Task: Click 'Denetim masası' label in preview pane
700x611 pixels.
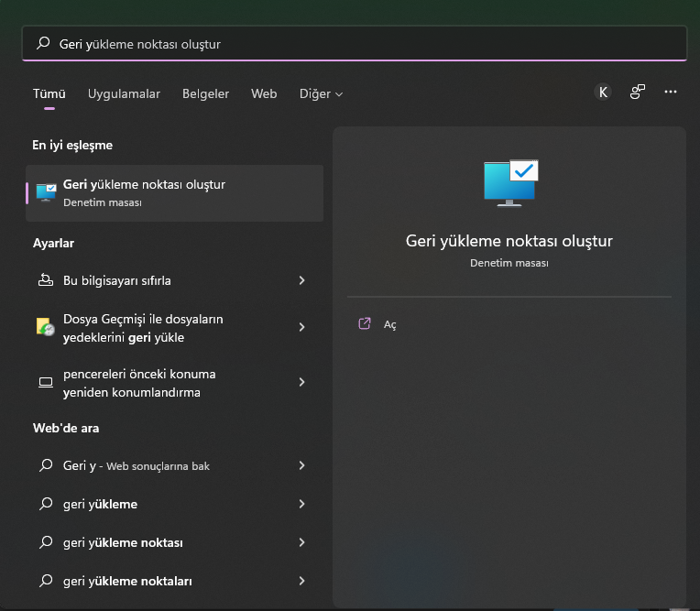Action: point(509,263)
